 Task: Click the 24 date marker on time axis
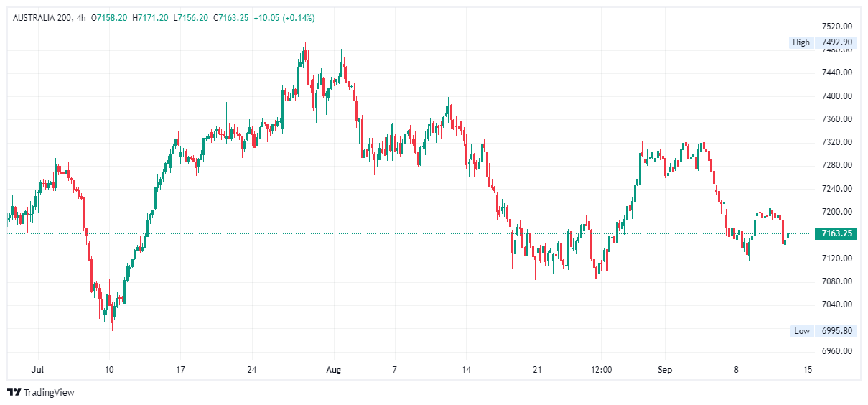tap(251, 370)
